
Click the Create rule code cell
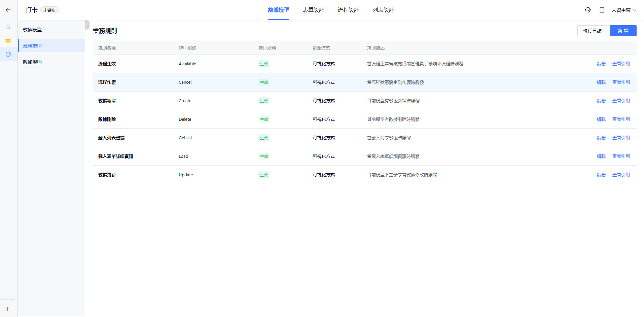[x=185, y=101]
